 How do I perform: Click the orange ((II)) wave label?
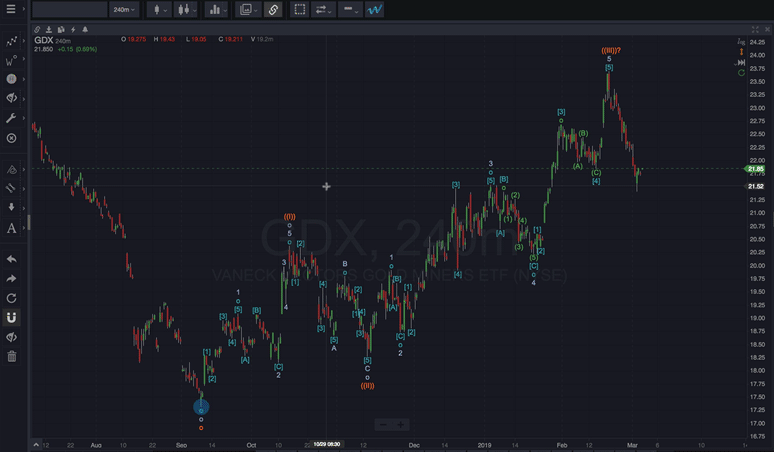coord(367,386)
